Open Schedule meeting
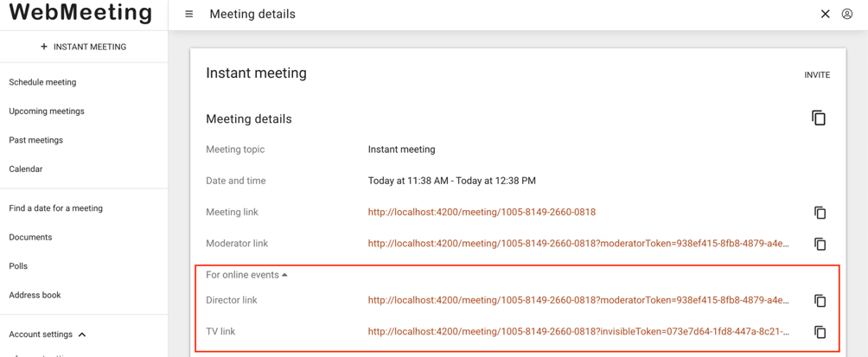Image resolution: width=868 pixels, height=357 pixels. pyautogui.click(x=42, y=82)
